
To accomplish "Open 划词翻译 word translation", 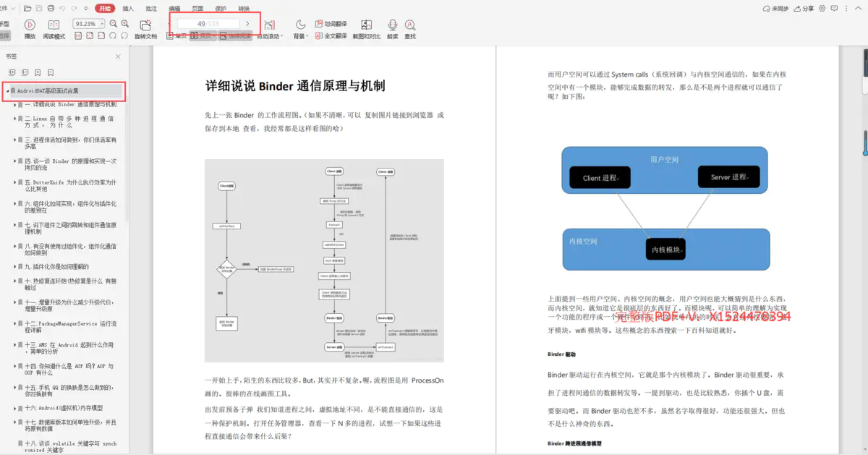I will (331, 24).
